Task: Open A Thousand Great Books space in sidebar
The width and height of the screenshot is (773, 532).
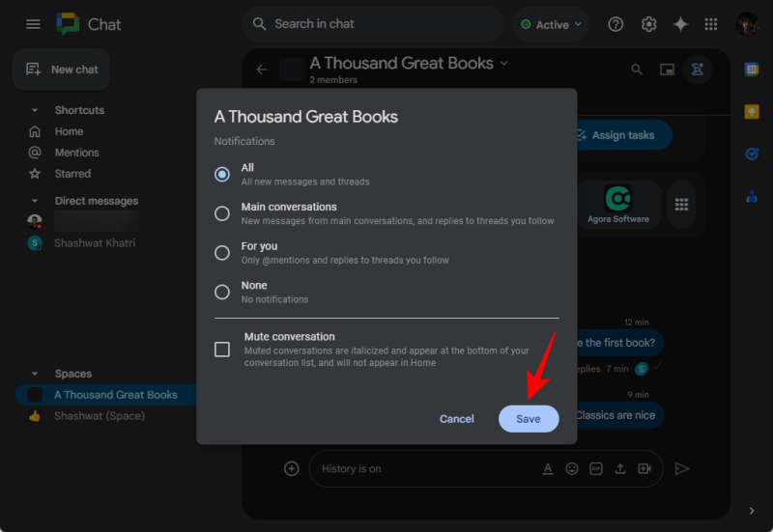Action: [x=106, y=395]
